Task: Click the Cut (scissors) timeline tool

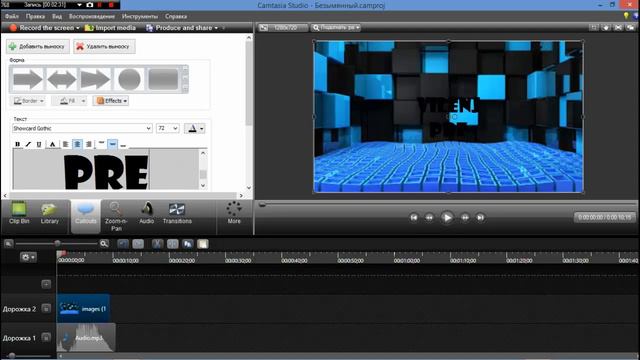Action: coord(158,244)
